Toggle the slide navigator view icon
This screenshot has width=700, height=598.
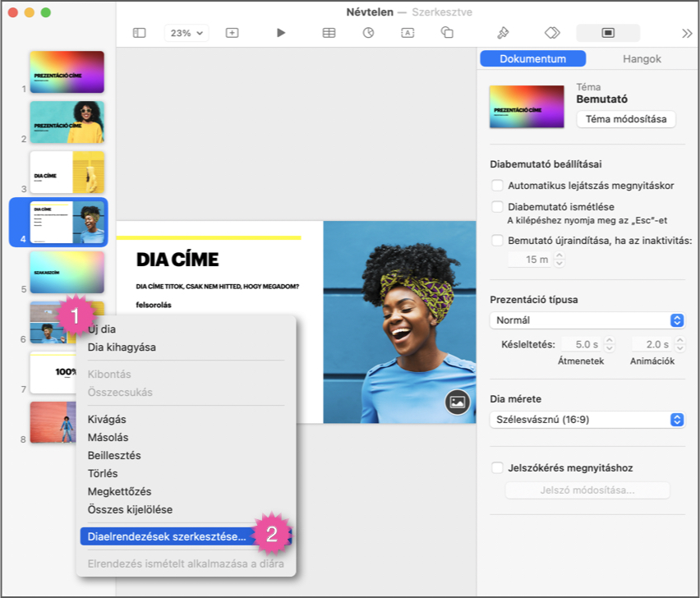click(140, 33)
